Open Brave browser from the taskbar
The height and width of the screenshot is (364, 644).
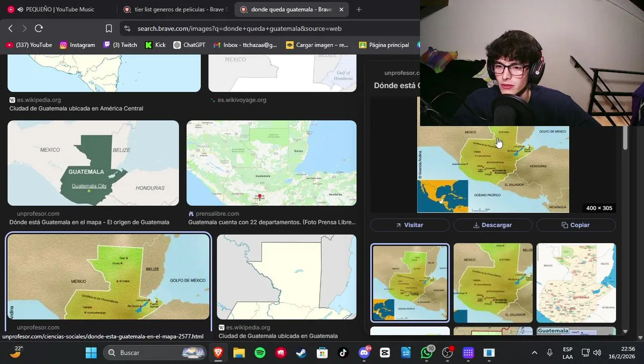click(218, 352)
